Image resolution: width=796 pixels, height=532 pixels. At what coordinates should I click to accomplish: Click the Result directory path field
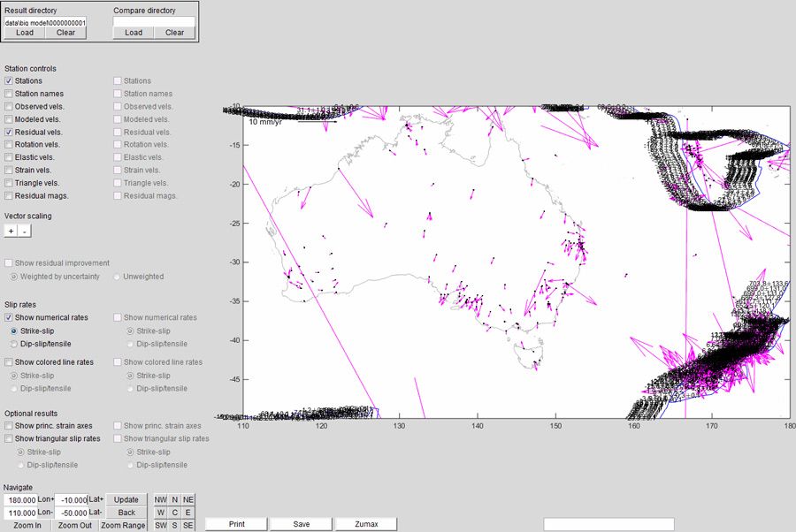click(44, 22)
